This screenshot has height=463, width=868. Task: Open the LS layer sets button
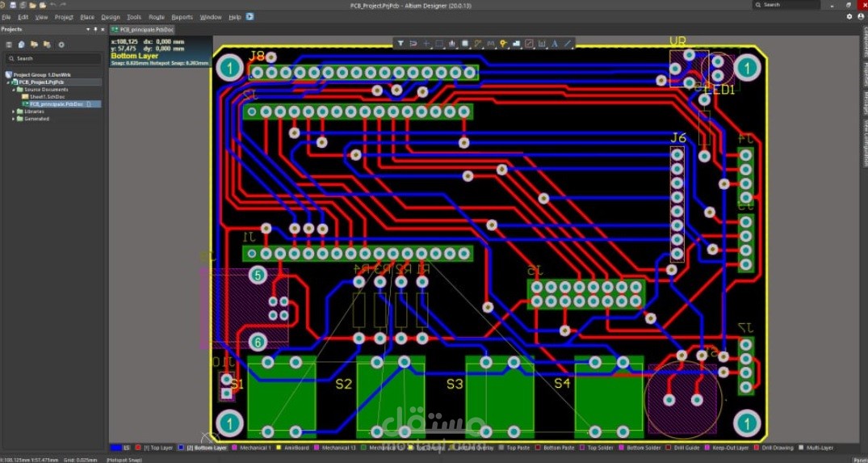click(x=128, y=448)
